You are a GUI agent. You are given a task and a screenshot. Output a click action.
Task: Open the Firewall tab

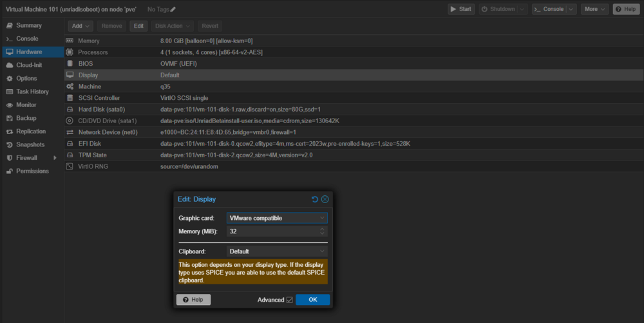[32, 158]
